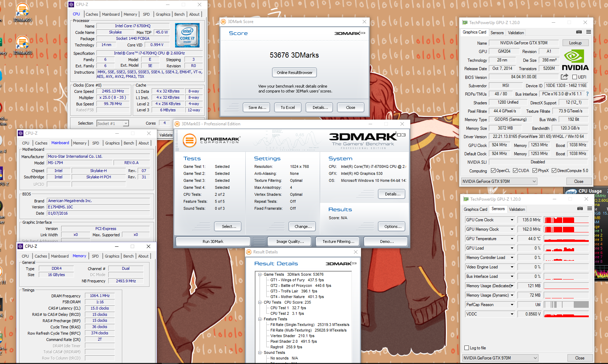
Task: Open GPU Temperature sensor dropdown
Action: pyautogui.click(x=512, y=239)
